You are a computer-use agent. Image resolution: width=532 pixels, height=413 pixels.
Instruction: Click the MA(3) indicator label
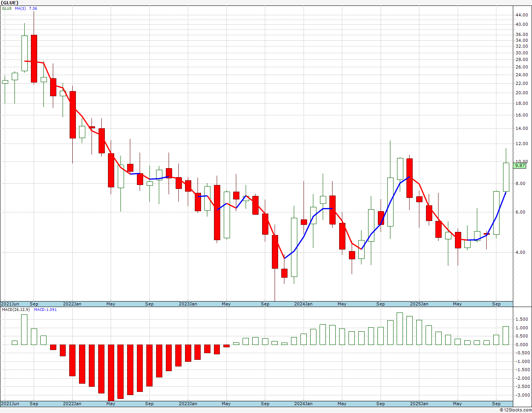pos(20,8)
